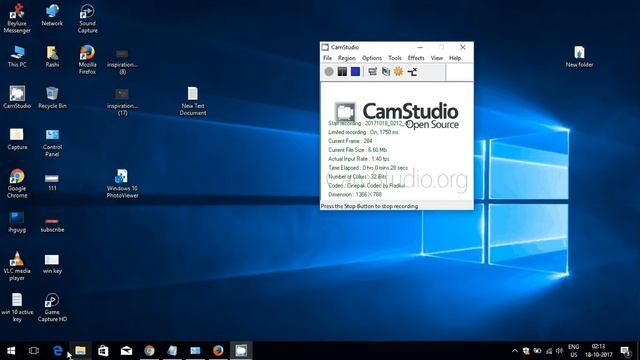Open the Action Center notifications icon
Screen dimensions: 640x360
pos(626,351)
